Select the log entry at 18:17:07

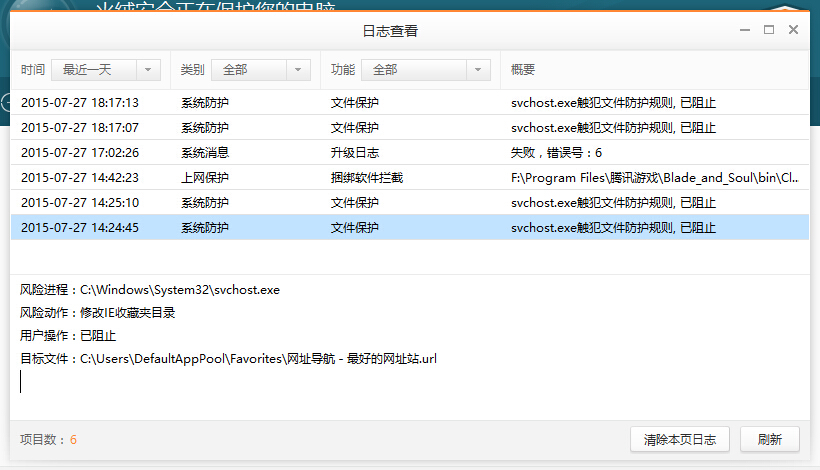[400, 127]
